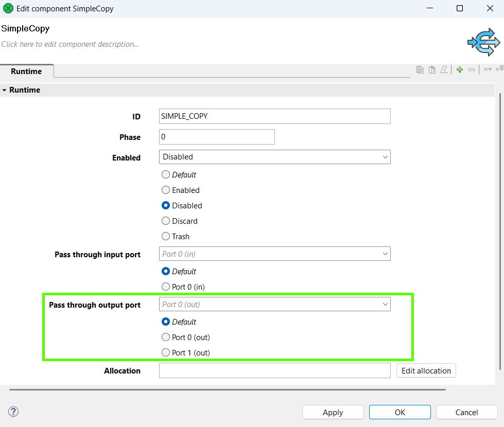This screenshot has width=504, height=427.
Task: Click the minus remove icon
Action: 472,69
